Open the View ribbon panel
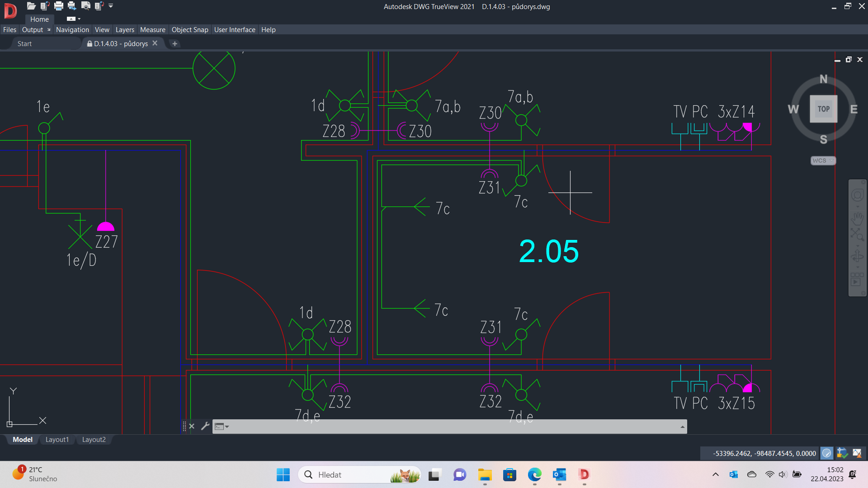Image resolution: width=868 pixels, height=488 pixels. click(102, 29)
